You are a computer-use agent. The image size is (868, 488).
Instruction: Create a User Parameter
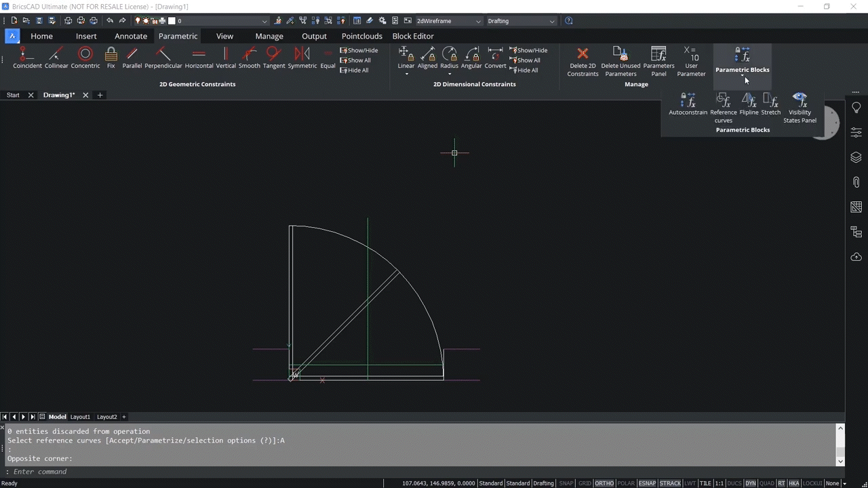pyautogui.click(x=691, y=62)
